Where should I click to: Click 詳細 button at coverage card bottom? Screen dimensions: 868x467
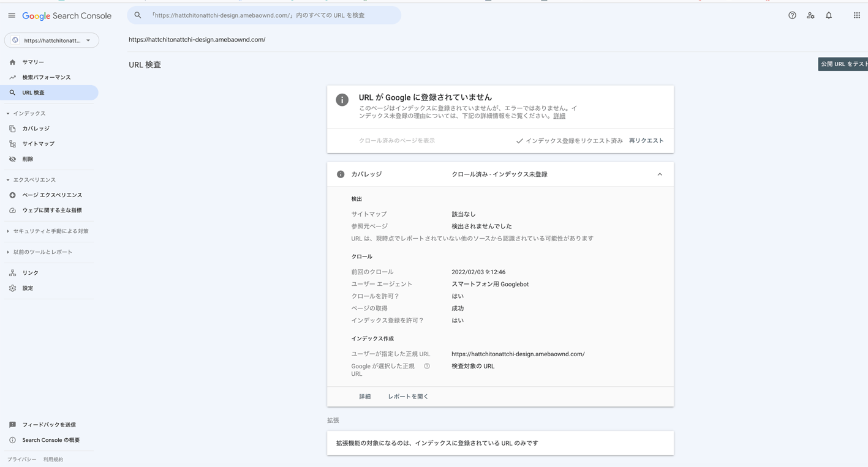point(365,397)
